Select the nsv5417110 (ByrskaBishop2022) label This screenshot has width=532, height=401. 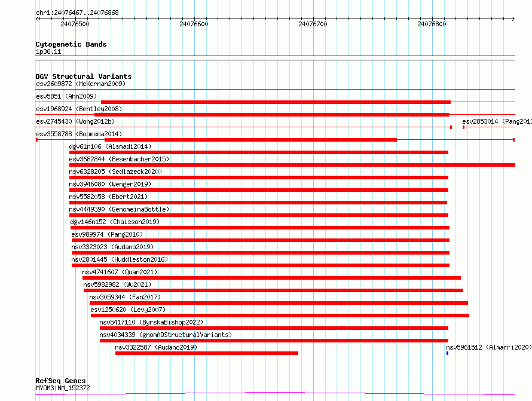coord(151,322)
